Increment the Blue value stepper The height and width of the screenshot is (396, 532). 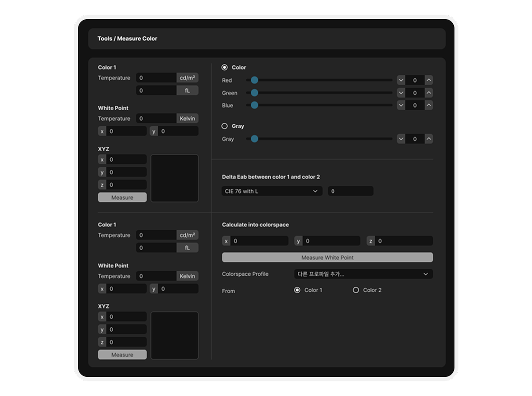coord(429,105)
